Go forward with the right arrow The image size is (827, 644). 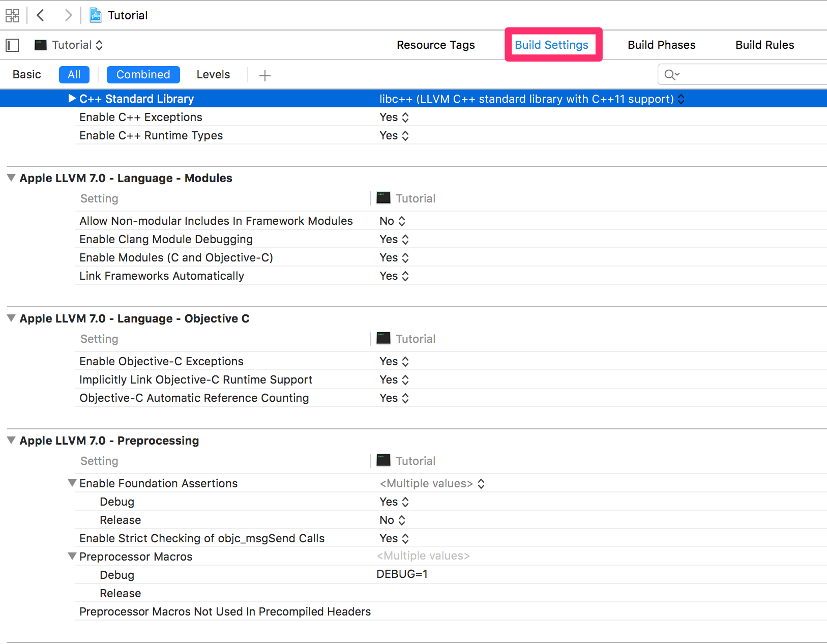coord(68,15)
